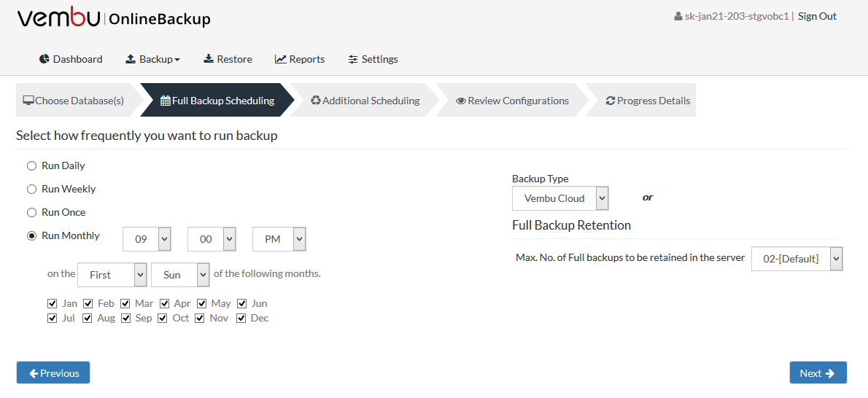The height and width of the screenshot is (398, 868).
Task: Click the Reports chart icon
Action: coord(280,59)
